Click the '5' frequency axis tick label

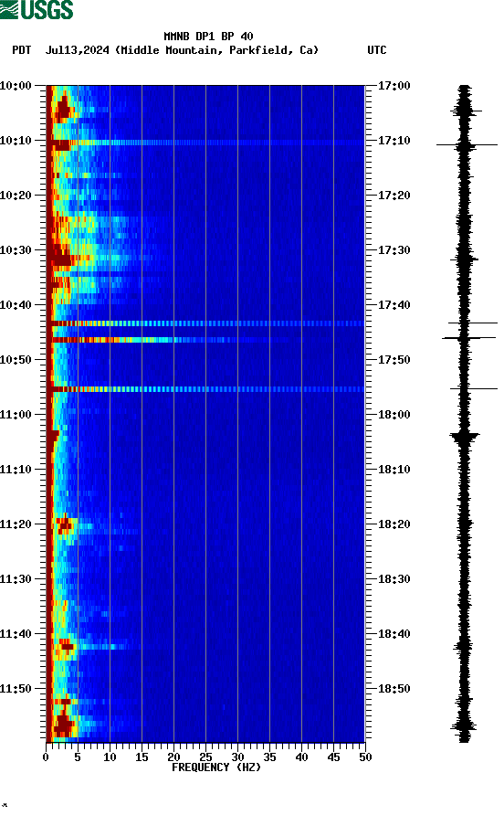78,757
